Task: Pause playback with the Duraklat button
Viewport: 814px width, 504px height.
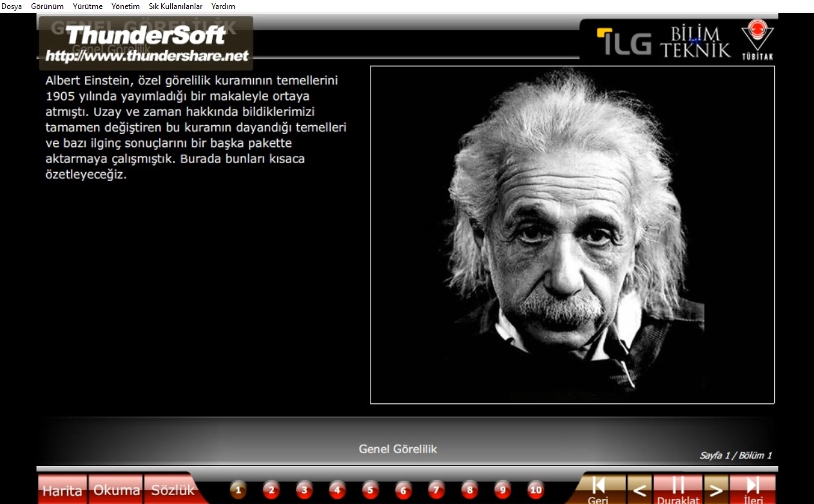Action: coord(677,489)
